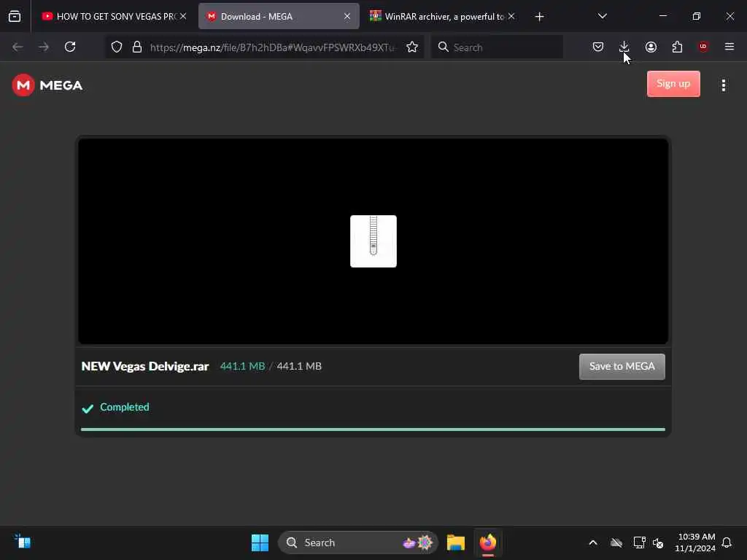
Task: Open the Firefox account menu
Action: tap(651, 47)
